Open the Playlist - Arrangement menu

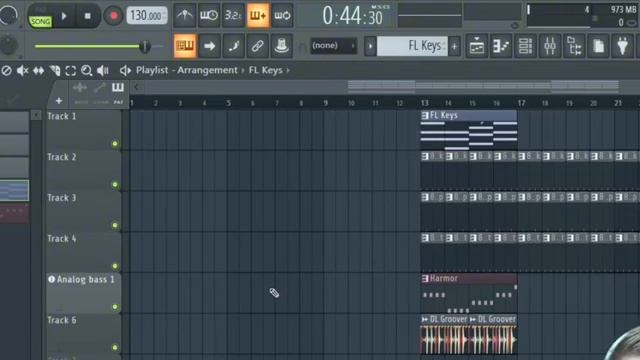(x=187, y=70)
